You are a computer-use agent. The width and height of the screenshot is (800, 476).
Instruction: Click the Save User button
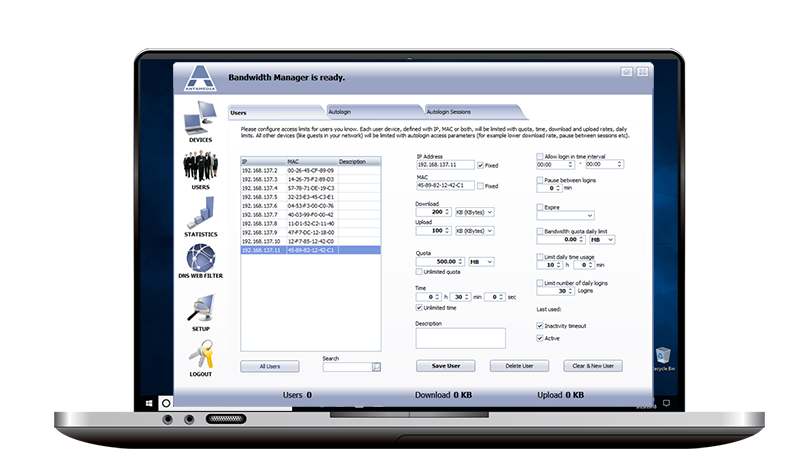point(446,366)
